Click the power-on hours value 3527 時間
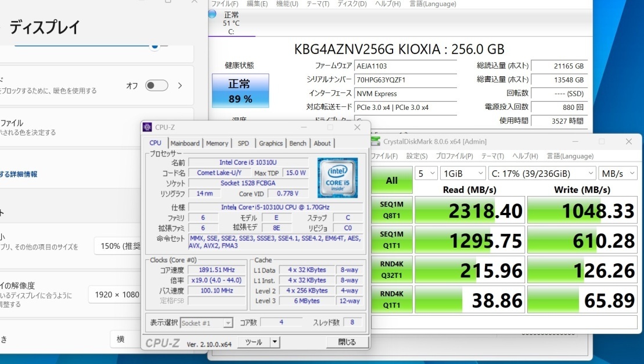The image size is (644, 364). (559, 121)
